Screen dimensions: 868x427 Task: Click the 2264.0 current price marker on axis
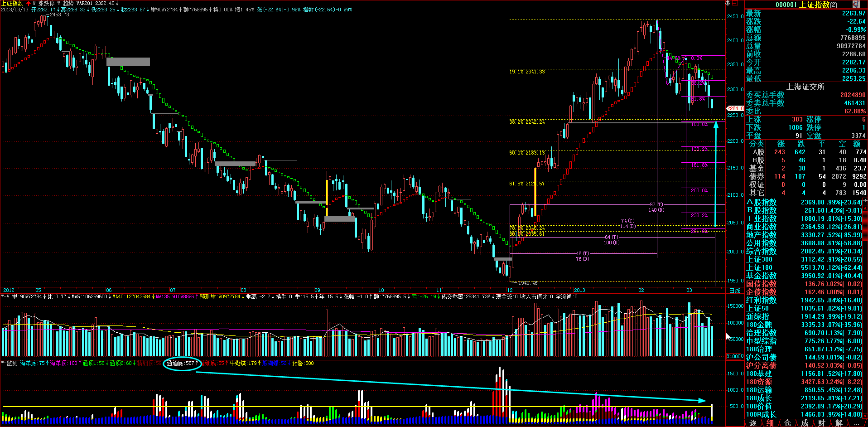click(x=735, y=108)
